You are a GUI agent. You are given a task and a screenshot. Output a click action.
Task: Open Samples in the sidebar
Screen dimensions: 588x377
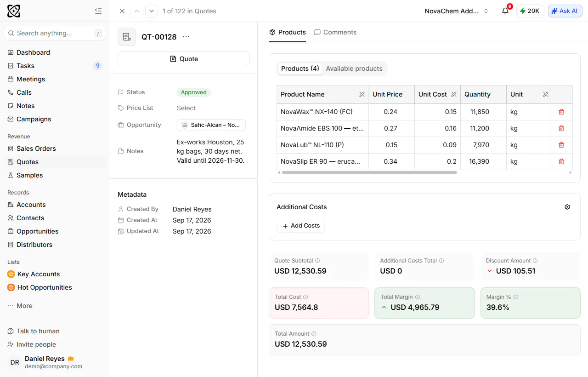click(55, 175)
